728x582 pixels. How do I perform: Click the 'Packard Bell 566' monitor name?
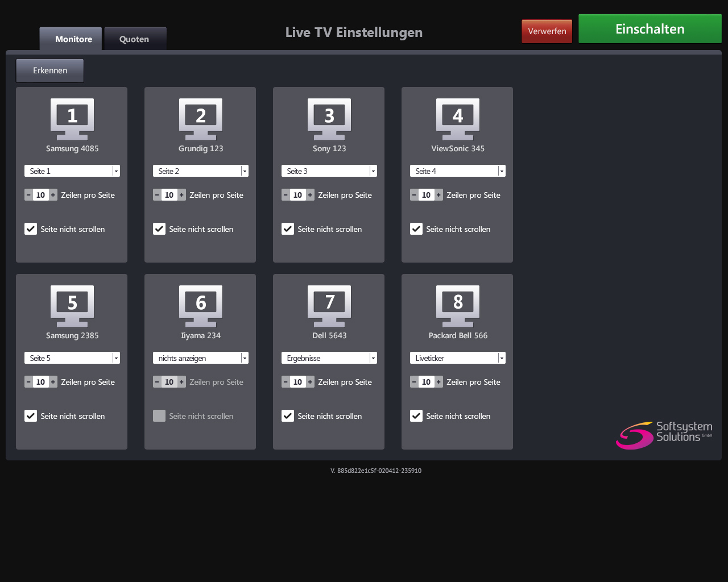pyautogui.click(x=458, y=336)
